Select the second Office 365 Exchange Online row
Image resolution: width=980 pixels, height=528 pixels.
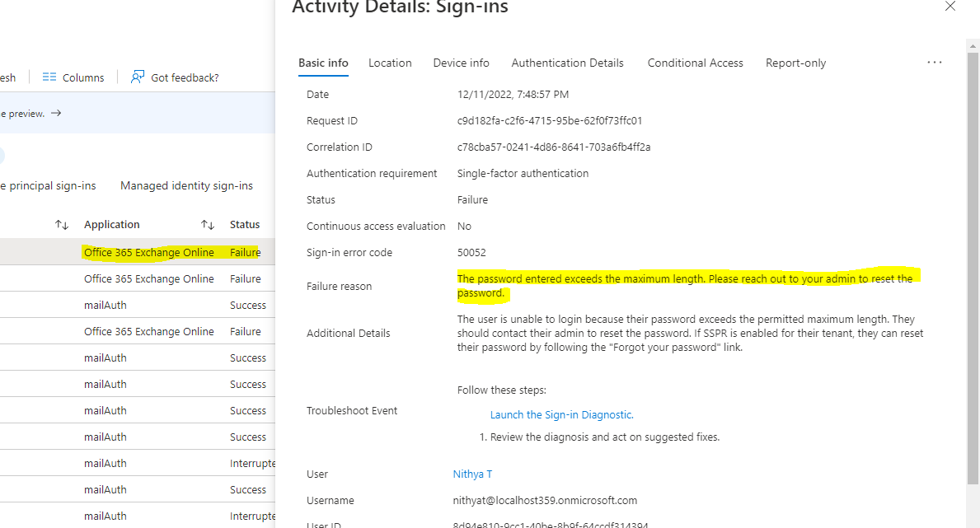[138, 278]
